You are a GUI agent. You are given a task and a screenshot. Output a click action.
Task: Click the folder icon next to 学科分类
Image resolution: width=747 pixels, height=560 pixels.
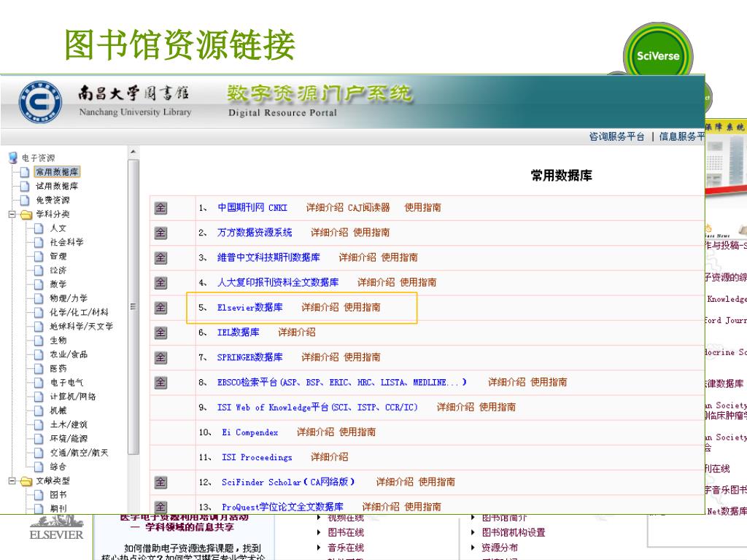(26, 214)
